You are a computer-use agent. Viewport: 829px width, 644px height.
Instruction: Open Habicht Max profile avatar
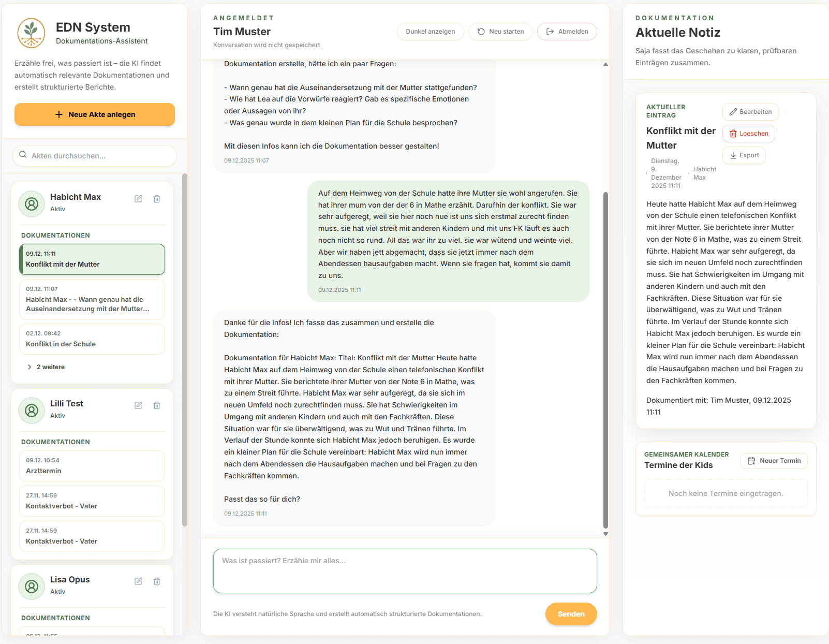32,204
